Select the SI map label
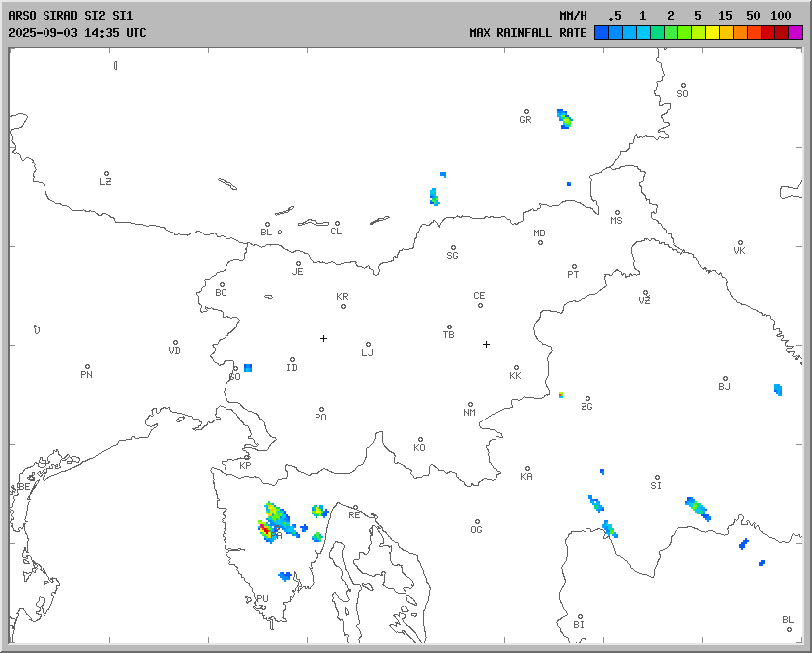The width and height of the screenshot is (812, 653). 656,485
